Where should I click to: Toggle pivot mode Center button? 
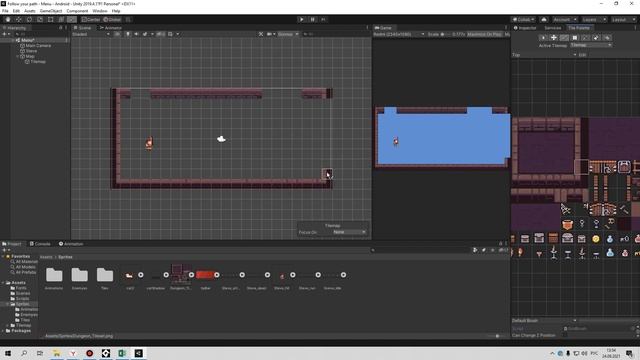[x=91, y=19]
